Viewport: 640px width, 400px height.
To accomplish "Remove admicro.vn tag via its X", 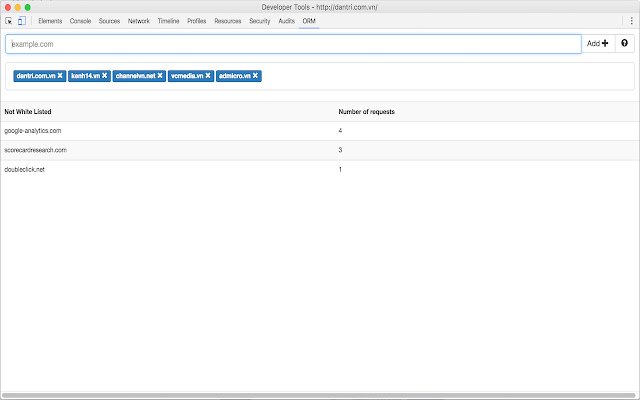I will pos(255,76).
